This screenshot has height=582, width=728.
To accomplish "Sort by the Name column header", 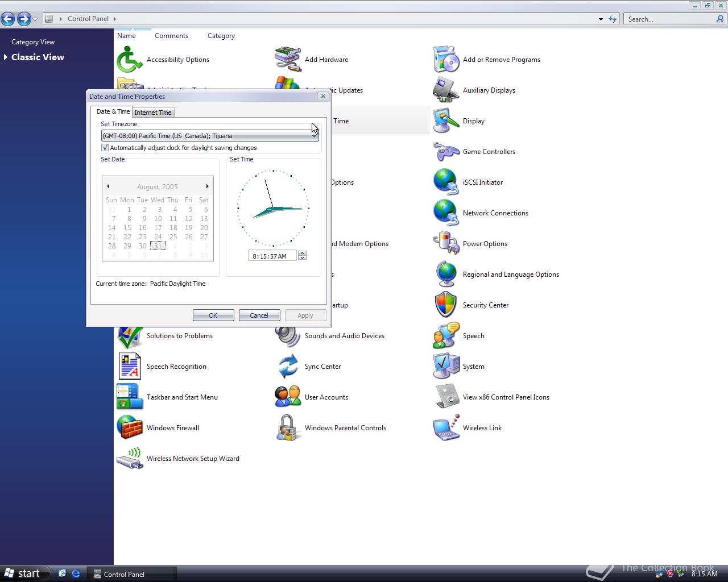I will point(126,35).
